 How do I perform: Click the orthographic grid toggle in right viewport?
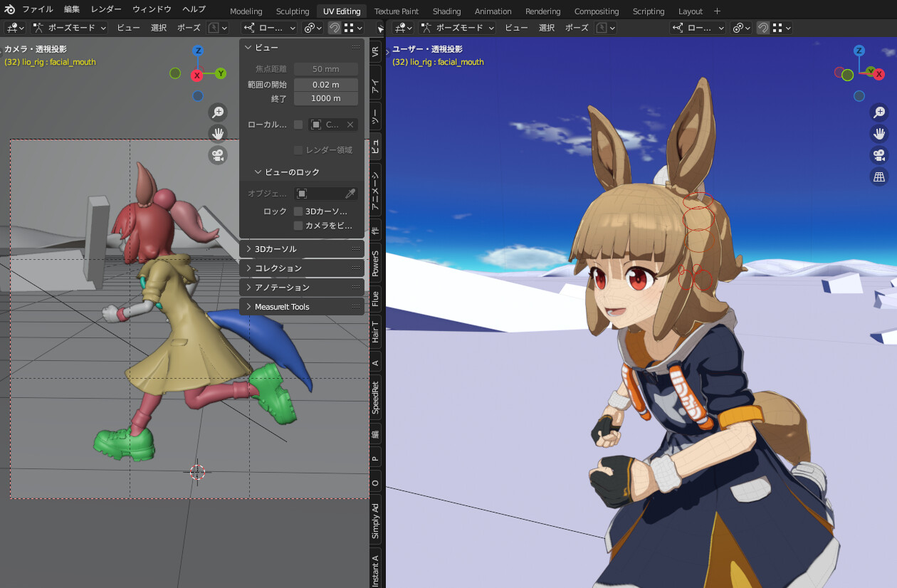point(879,176)
